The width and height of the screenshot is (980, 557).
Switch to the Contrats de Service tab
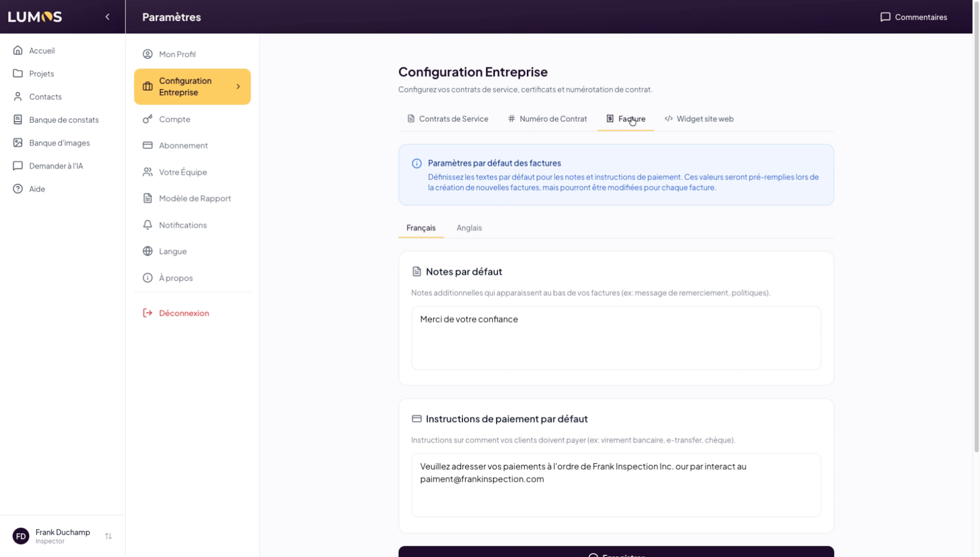click(x=447, y=119)
